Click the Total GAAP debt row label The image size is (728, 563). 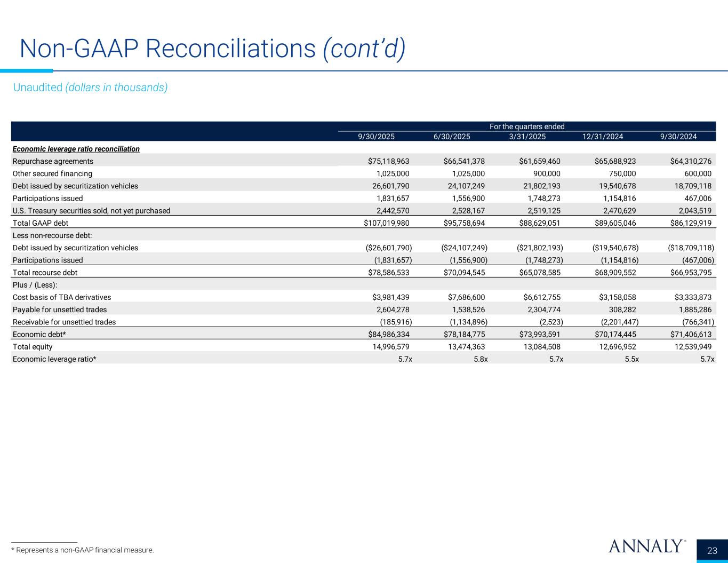(x=41, y=223)
